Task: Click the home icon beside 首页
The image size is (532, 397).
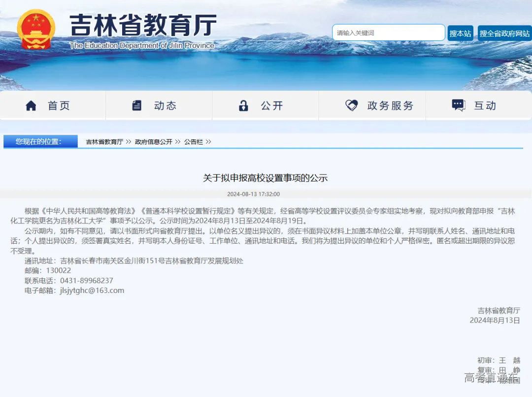Action: 31,105
